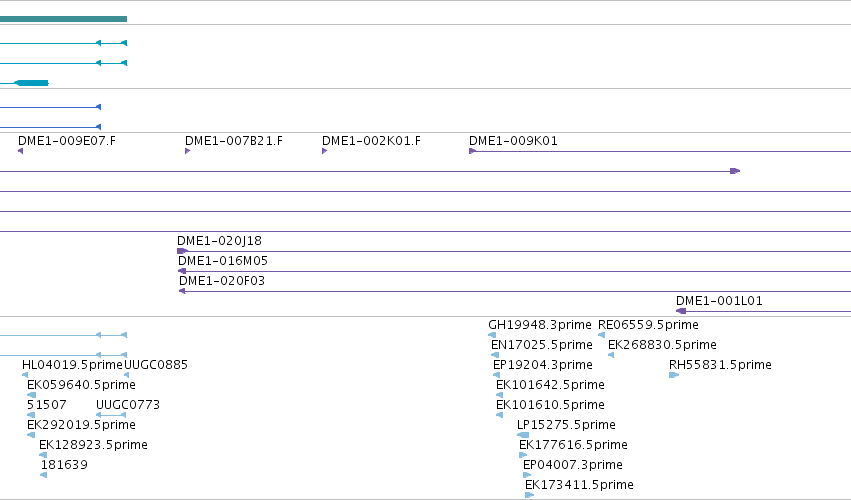Click the DME1-009E07.F feature label
The image size is (851, 500).
(67, 141)
